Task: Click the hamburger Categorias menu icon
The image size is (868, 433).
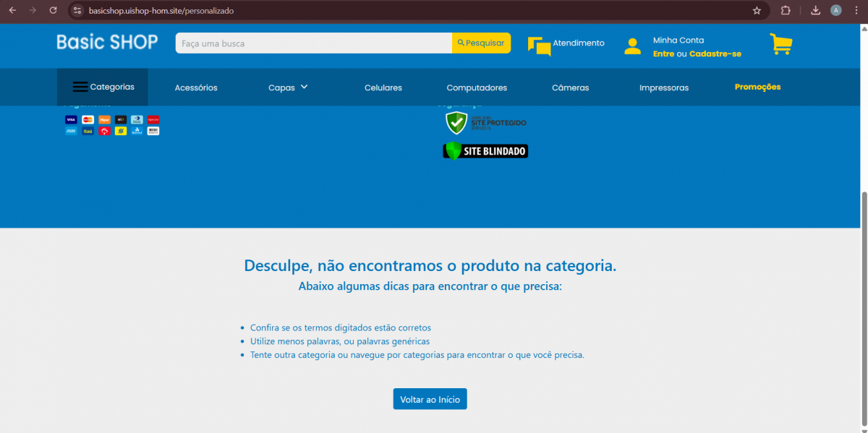Action: tap(80, 87)
